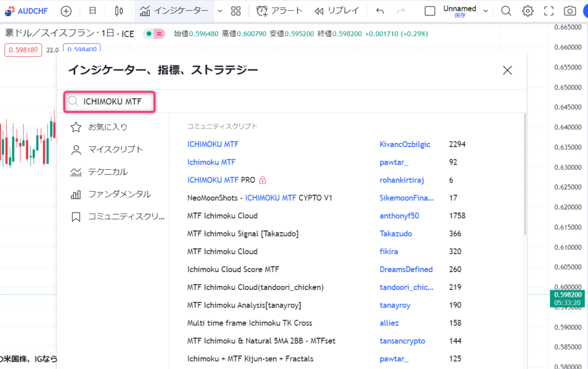The image size is (588, 369).
Task: Enter fullscreen mode
Action: coord(548,11)
